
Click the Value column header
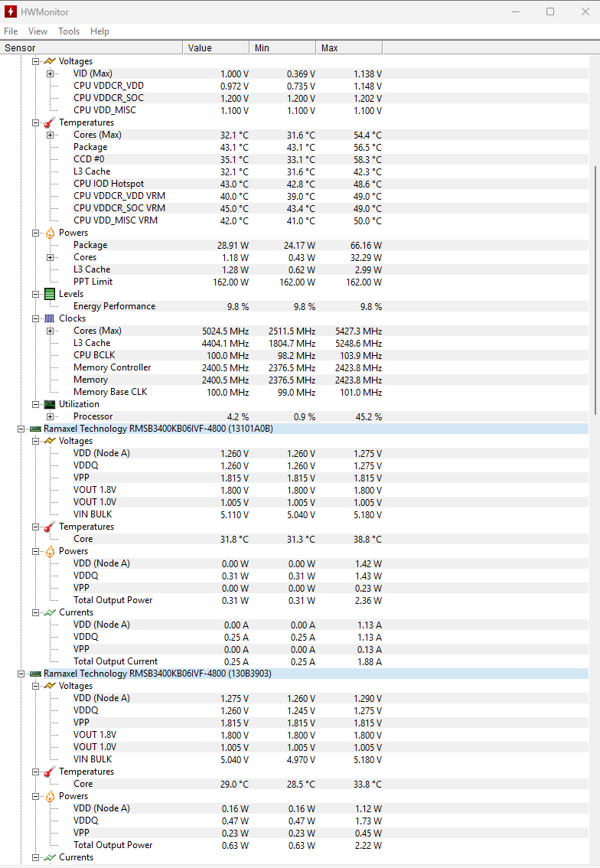pos(216,47)
